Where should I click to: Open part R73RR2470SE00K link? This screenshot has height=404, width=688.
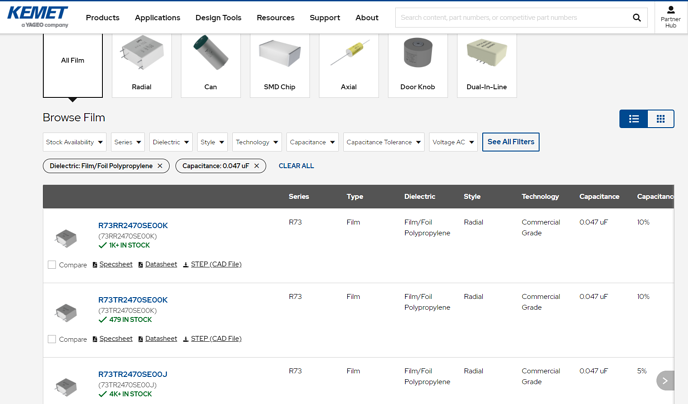point(133,225)
